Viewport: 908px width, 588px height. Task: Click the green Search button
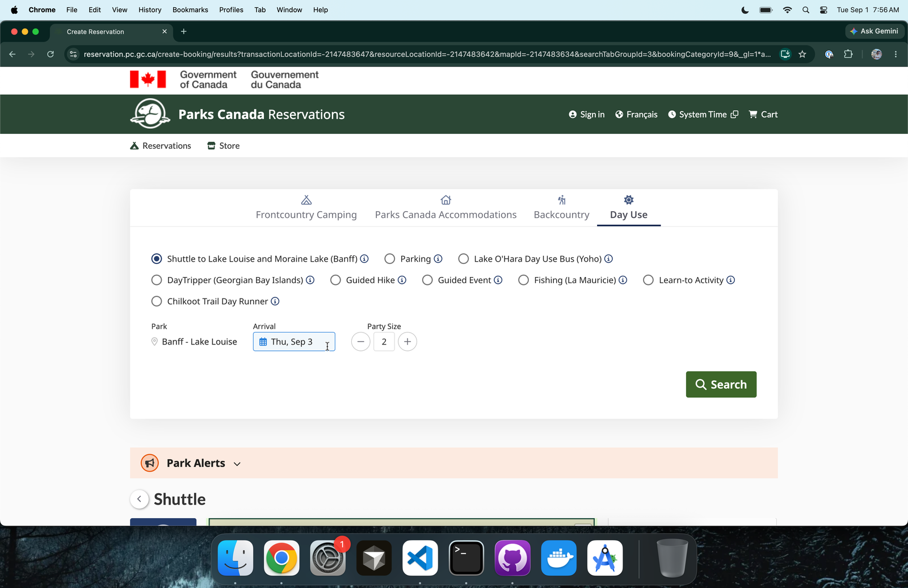pos(721,384)
